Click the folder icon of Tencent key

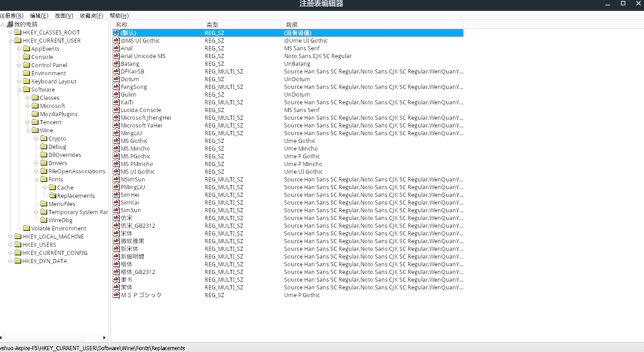(x=35, y=122)
